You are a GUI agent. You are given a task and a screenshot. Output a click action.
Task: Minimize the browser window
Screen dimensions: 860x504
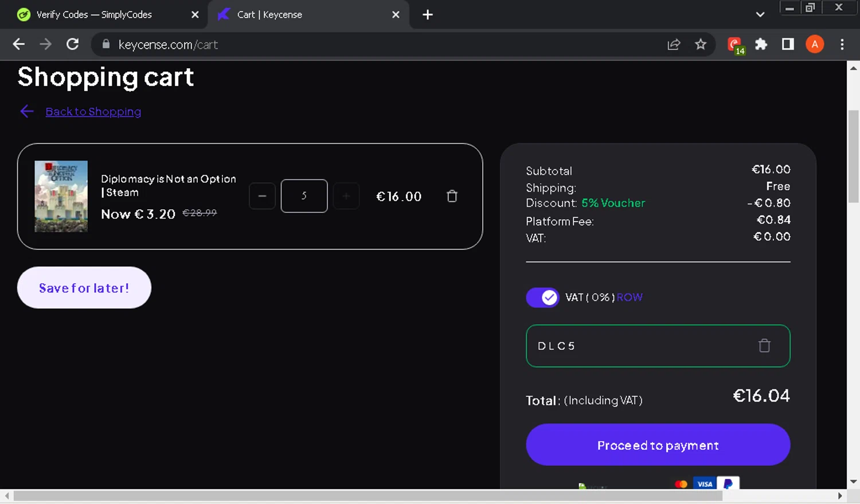pos(789,8)
